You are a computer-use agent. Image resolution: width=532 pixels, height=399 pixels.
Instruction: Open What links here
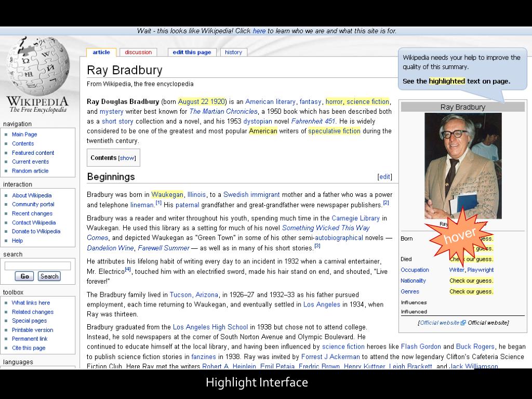[31, 303]
